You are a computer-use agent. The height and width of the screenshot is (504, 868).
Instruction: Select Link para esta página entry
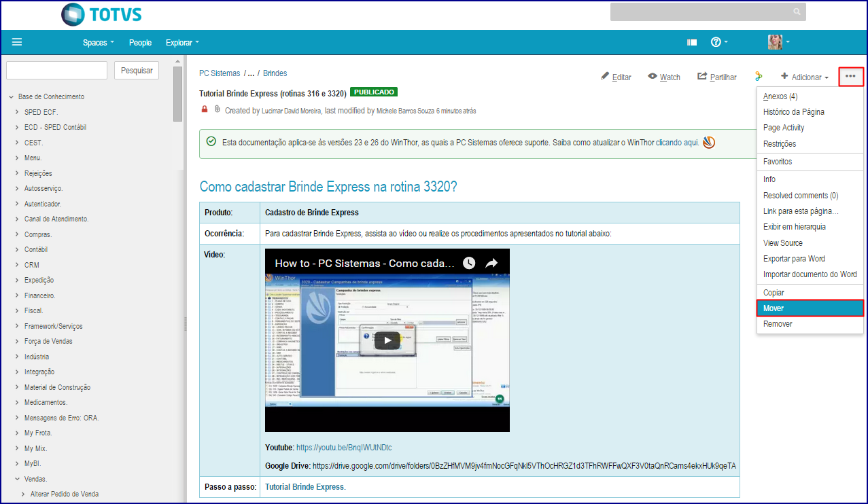pyautogui.click(x=810, y=211)
